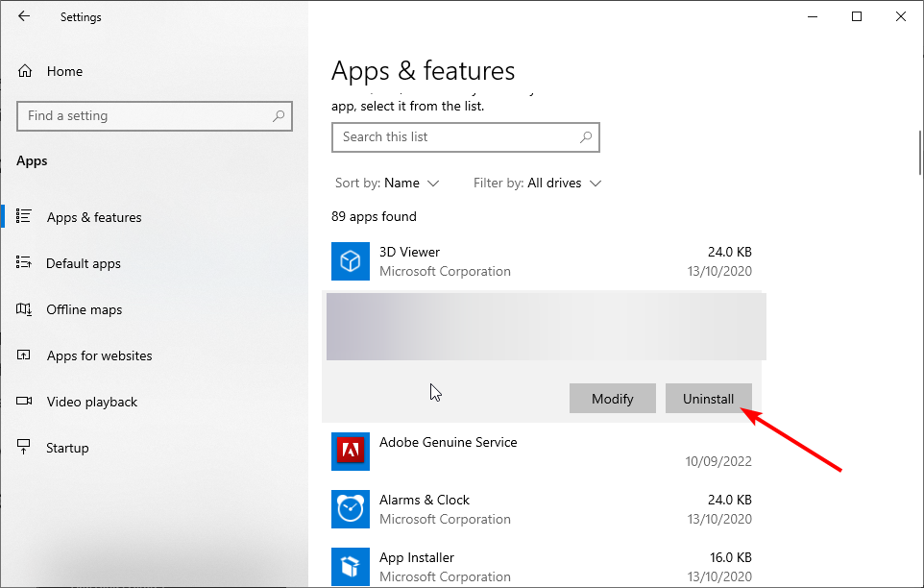Image resolution: width=924 pixels, height=588 pixels.
Task: Open Apps for websites settings
Action: (100, 355)
